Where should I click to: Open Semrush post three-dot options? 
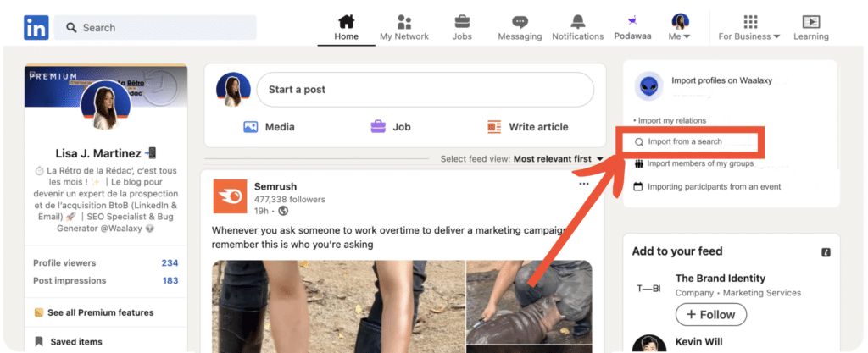(583, 184)
